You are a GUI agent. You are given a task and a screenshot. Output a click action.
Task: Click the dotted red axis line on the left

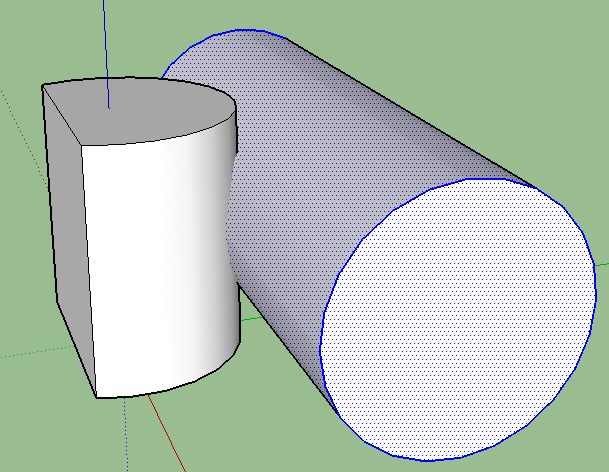tap(30, 352)
